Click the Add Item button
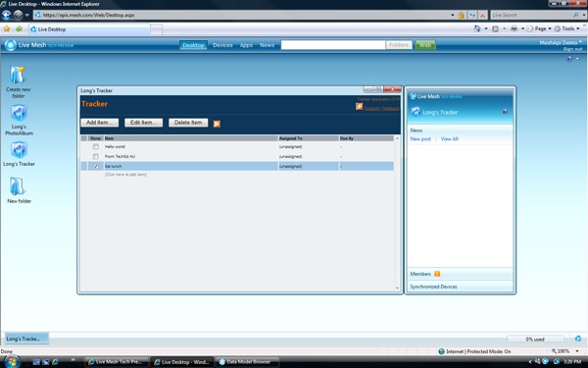 coord(99,123)
